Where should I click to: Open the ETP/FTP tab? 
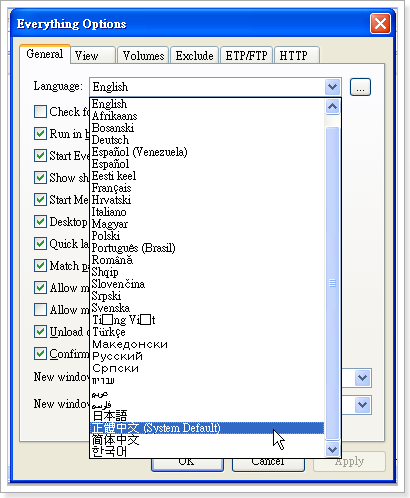pyautogui.click(x=246, y=55)
